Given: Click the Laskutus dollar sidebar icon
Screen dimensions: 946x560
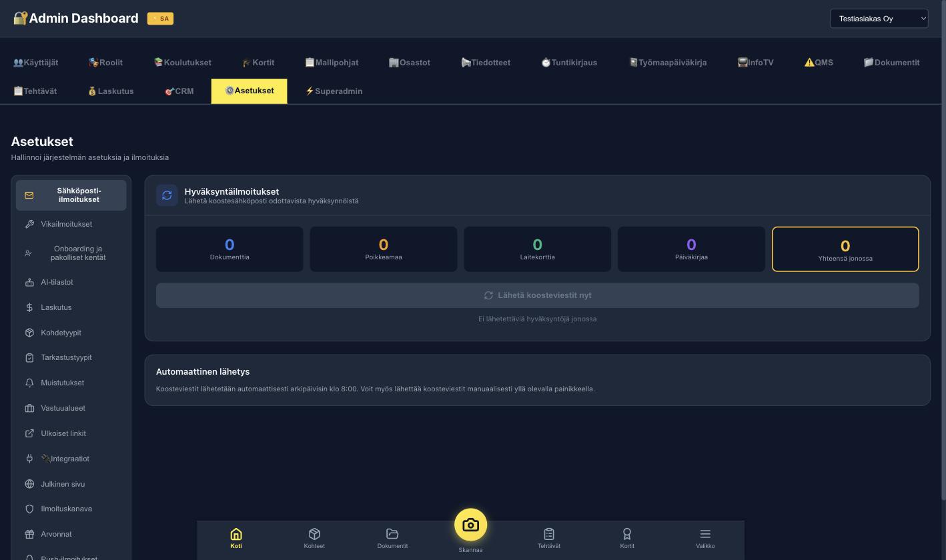Looking at the screenshot, I should 29,307.
